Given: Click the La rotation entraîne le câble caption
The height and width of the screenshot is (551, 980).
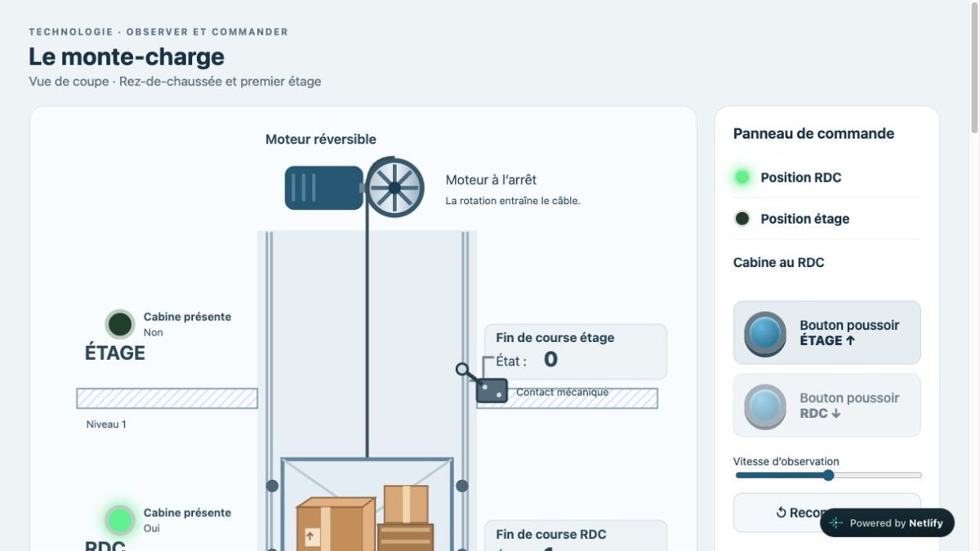Looking at the screenshot, I should click(x=513, y=201).
